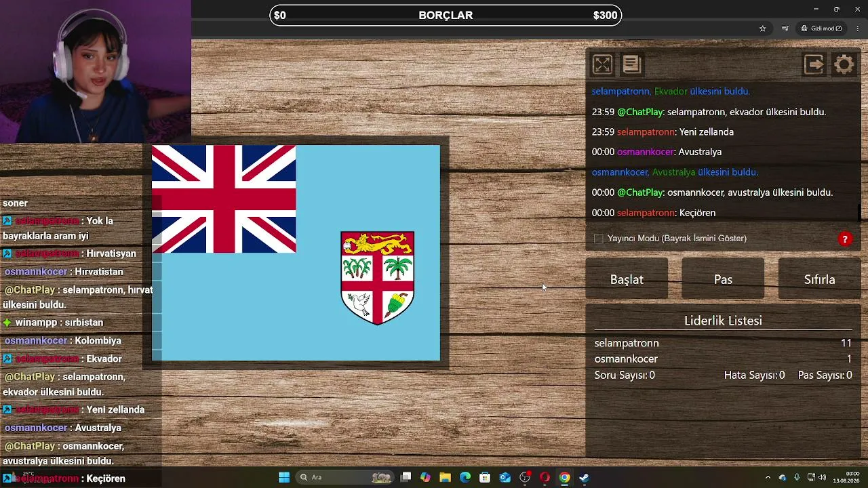Open the cloud sync tray icon
This screenshot has width=868, height=488.
pyautogui.click(x=783, y=478)
